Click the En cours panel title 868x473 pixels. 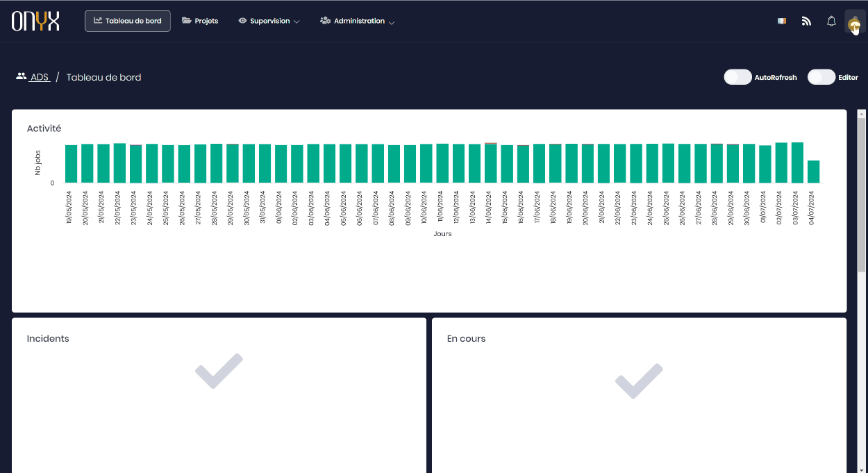(x=466, y=339)
